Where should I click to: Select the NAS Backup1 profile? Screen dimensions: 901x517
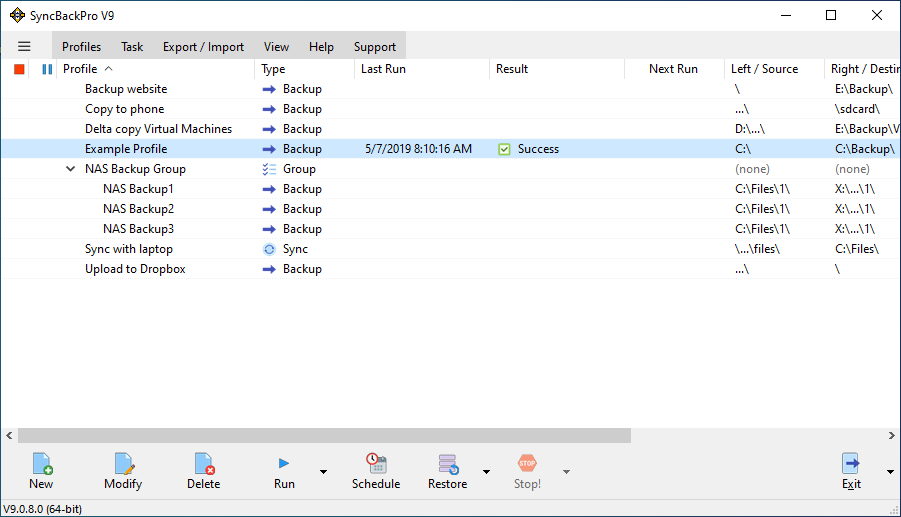click(138, 189)
